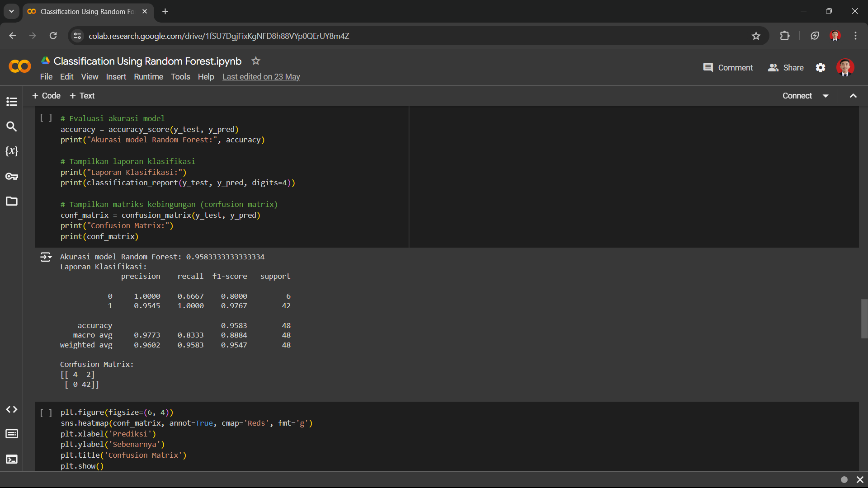Open the Tools menu

click(x=180, y=77)
